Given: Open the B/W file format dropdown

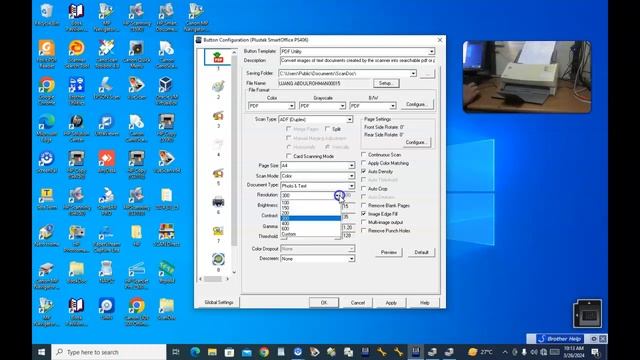Looking at the screenshot, I should pos(393,106).
